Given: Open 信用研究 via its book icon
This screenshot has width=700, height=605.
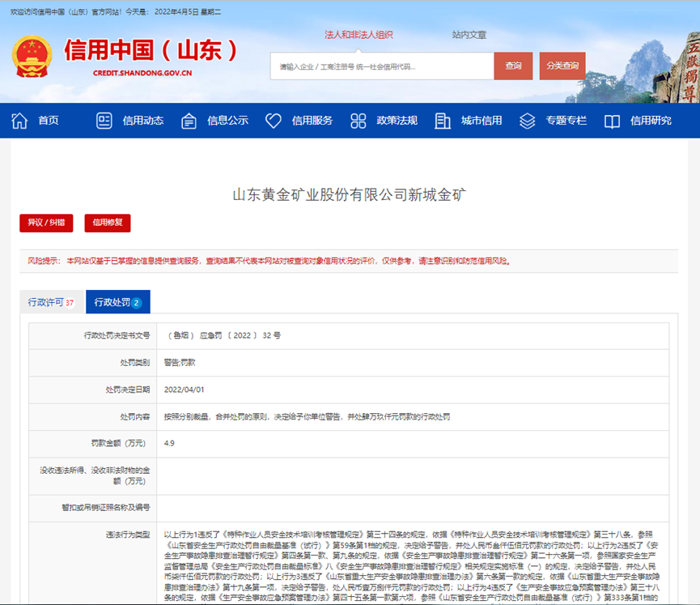Looking at the screenshot, I should click(x=613, y=121).
